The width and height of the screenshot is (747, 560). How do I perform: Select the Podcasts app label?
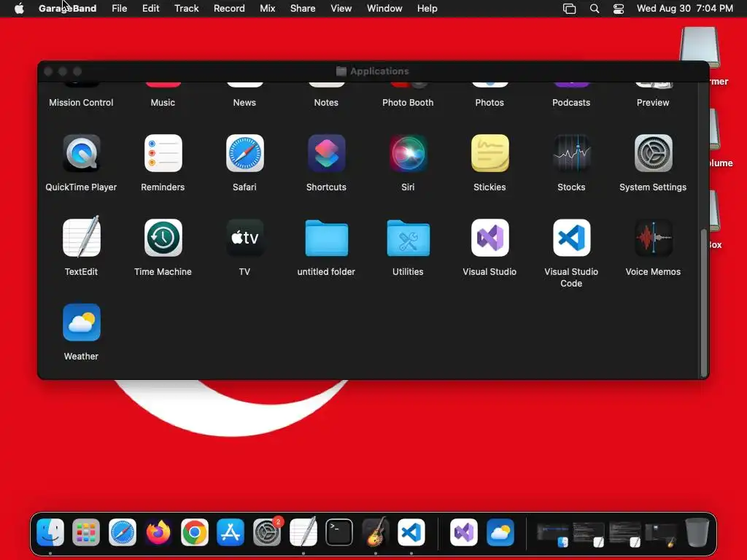(x=572, y=102)
